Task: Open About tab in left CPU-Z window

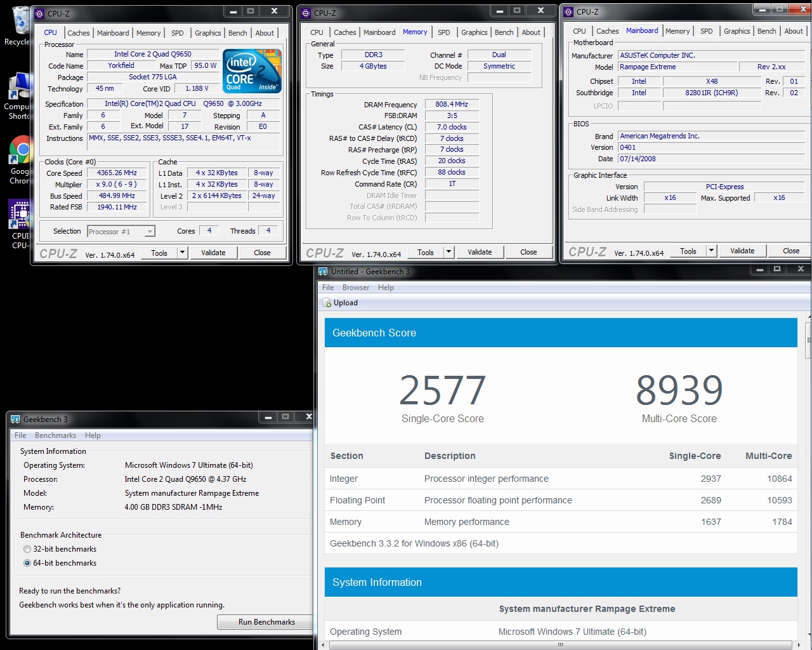Action: pos(265,33)
